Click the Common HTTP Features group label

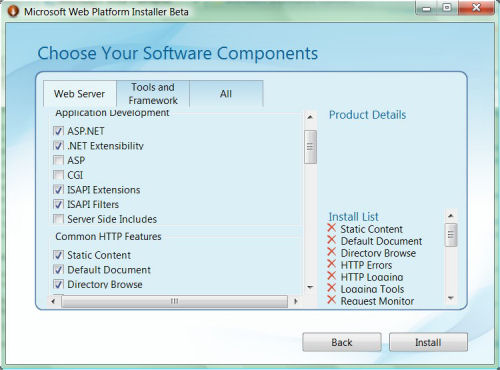[x=108, y=237]
